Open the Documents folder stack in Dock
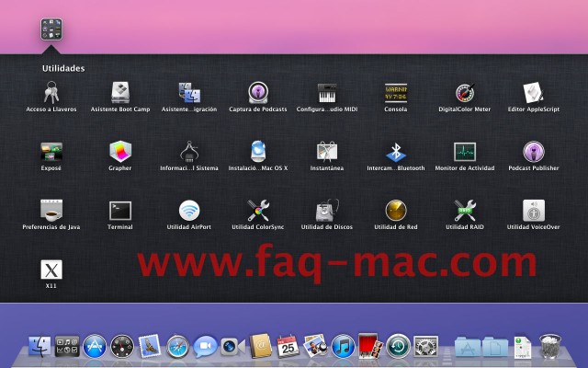 click(x=495, y=347)
